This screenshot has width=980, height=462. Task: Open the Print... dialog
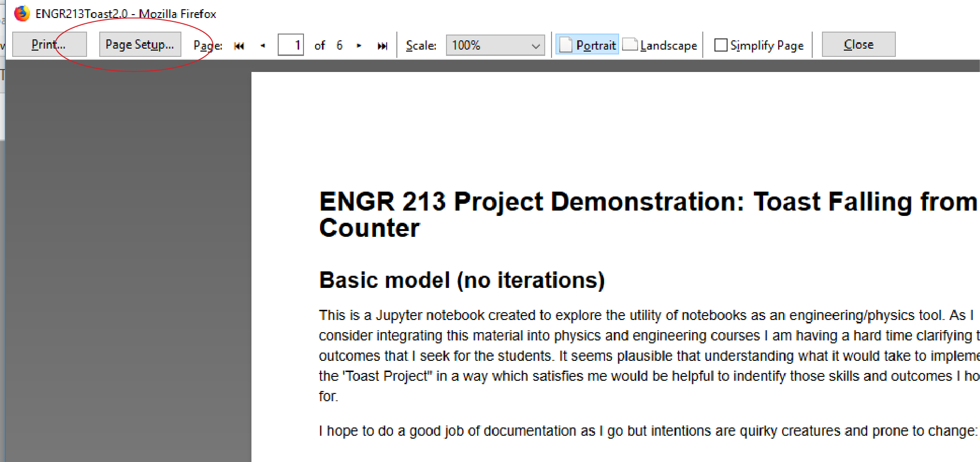[49, 45]
